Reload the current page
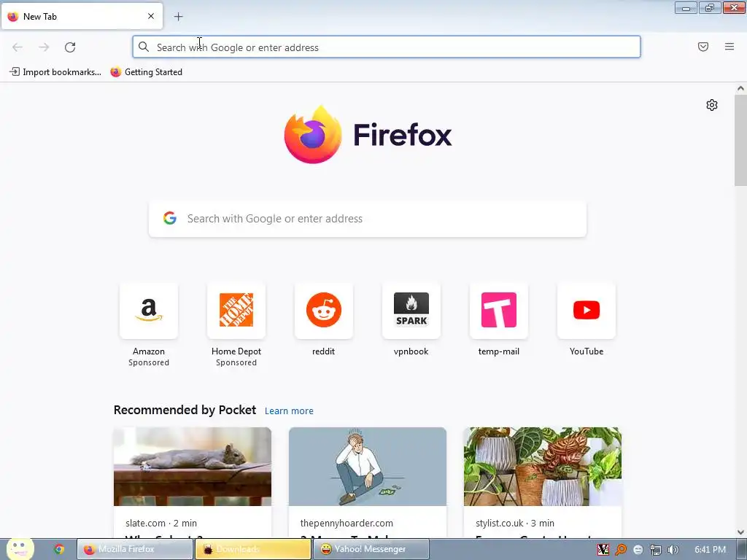The height and width of the screenshot is (560, 747). (70, 47)
